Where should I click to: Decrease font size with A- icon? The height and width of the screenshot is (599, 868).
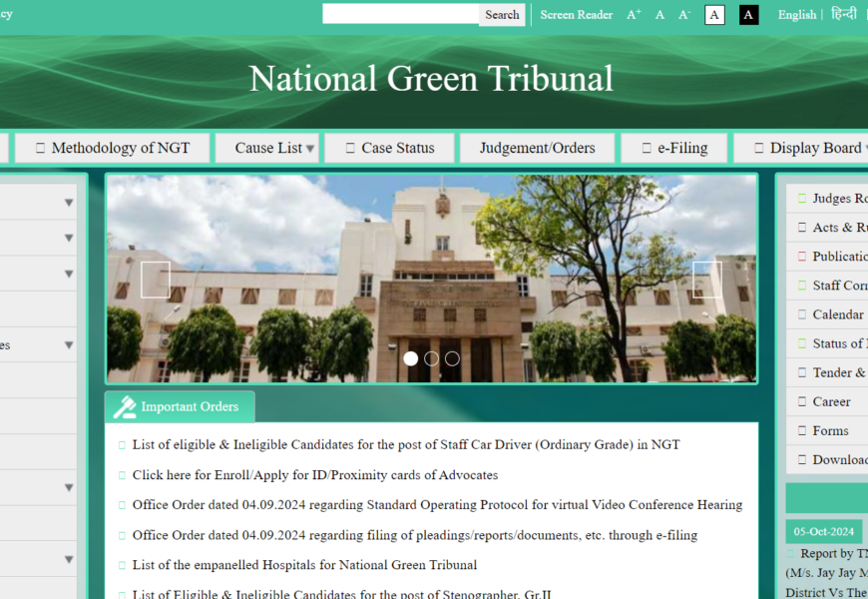click(x=684, y=15)
